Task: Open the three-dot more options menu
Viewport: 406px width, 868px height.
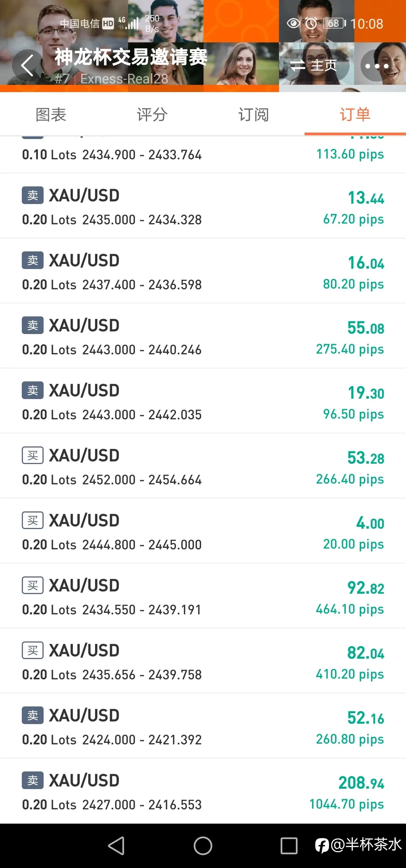Action: click(377, 66)
